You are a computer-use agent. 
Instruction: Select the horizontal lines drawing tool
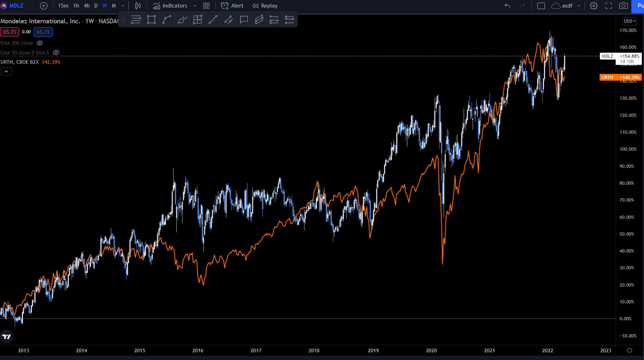click(x=136, y=20)
